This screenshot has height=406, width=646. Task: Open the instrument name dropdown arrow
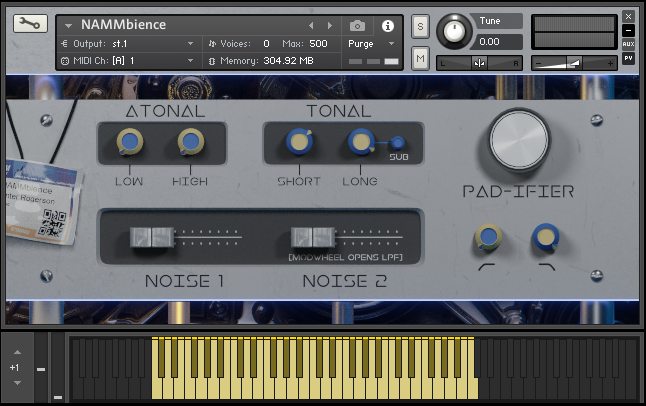pos(68,26)
